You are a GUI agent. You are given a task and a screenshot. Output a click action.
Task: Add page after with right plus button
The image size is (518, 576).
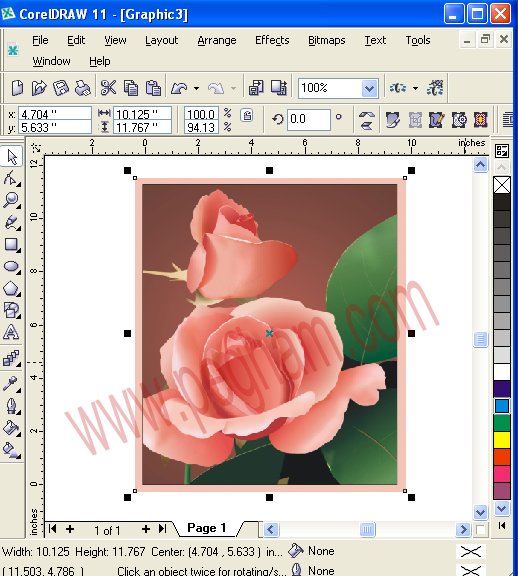[x=146, y=529]
